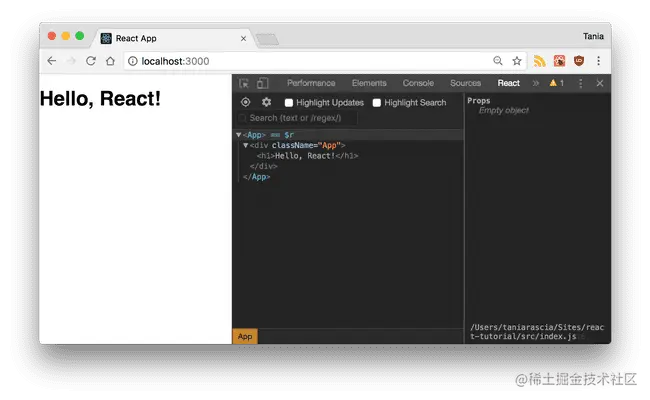Click the App breadcrumb at the bottom
This screenshot has height=400, width=650.
coord(245,337)
